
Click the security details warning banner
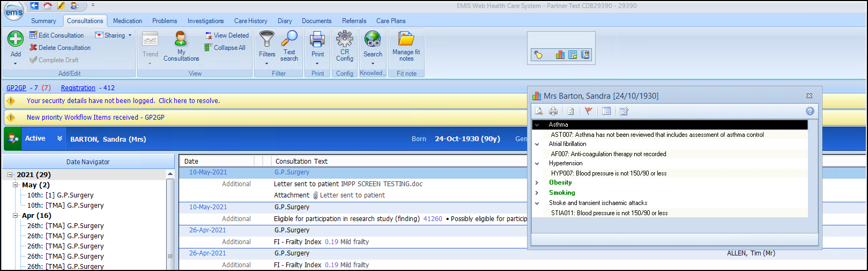click(x=123, y=101)
